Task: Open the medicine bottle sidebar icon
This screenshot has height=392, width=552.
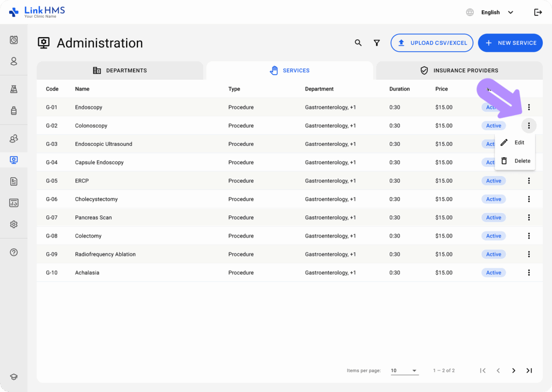Action: (x=14, y=111)
